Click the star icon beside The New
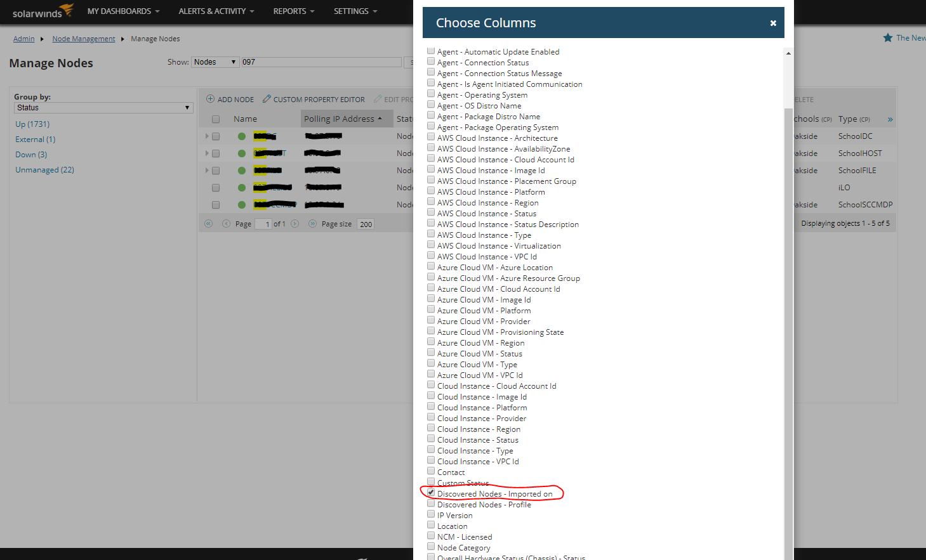This screenshot has width=926, height=560. [x=888, y=38]
